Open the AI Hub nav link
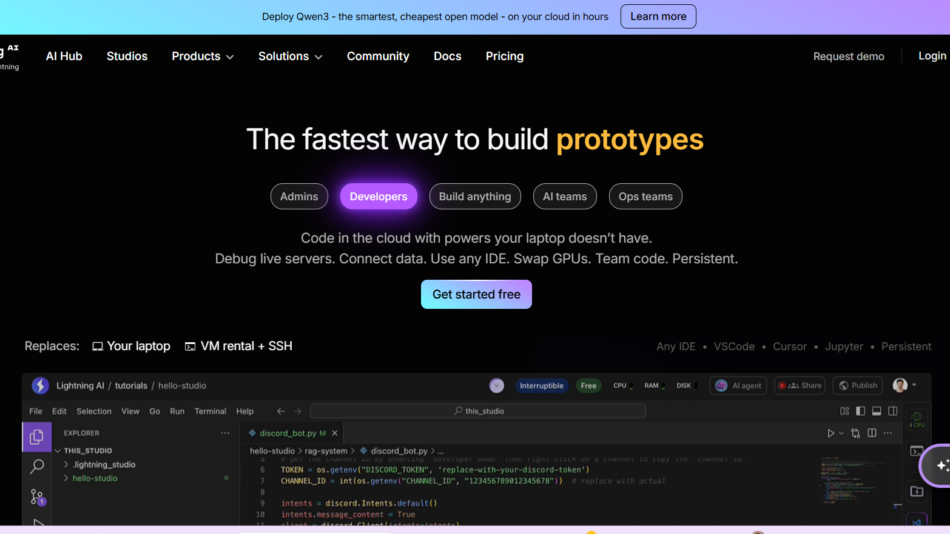This screenshot has height=534, width=950. (64, 56)
